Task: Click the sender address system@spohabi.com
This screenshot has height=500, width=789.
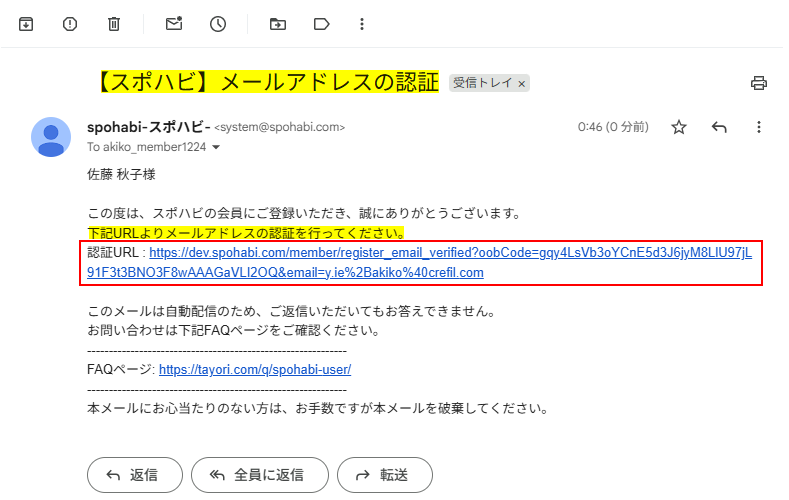Action: pos(280,127)
